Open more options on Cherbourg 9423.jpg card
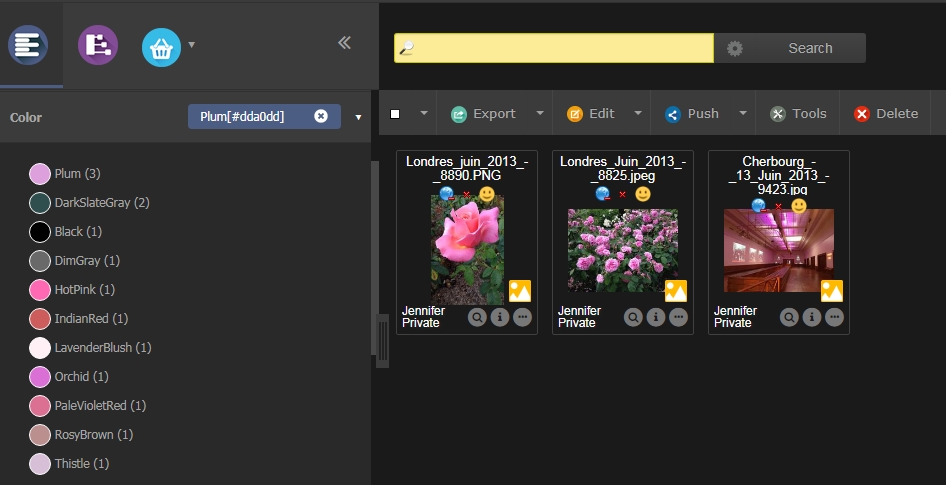 pos(834,317)
